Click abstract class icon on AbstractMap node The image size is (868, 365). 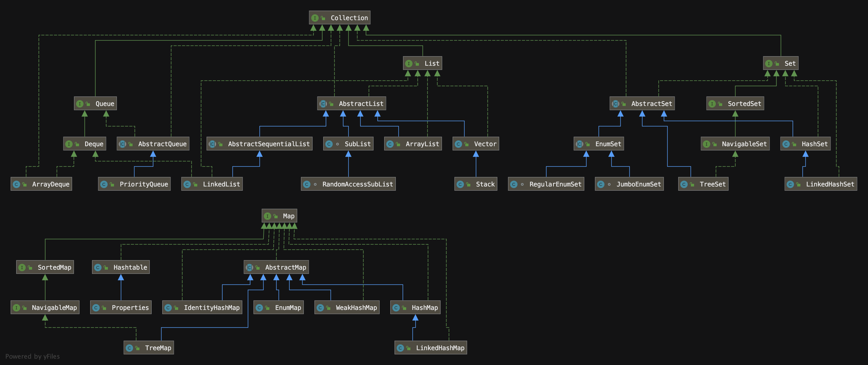point(249,268)
